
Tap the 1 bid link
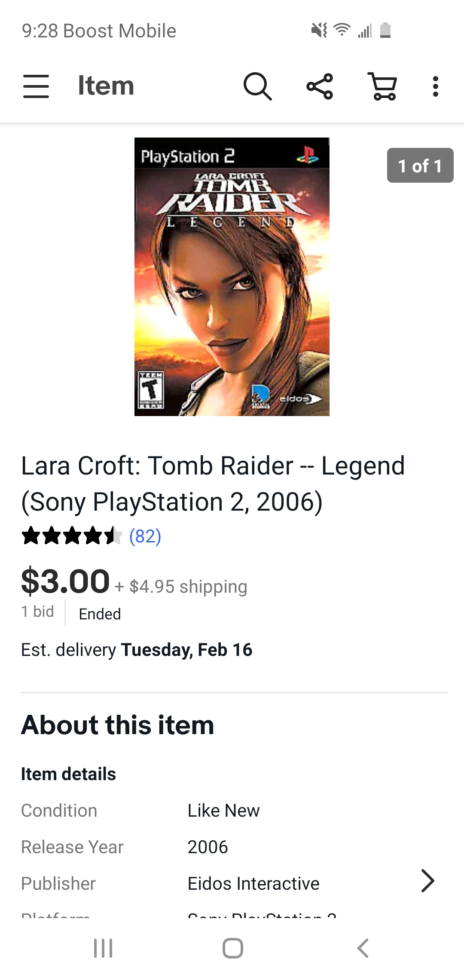point(37,611)
